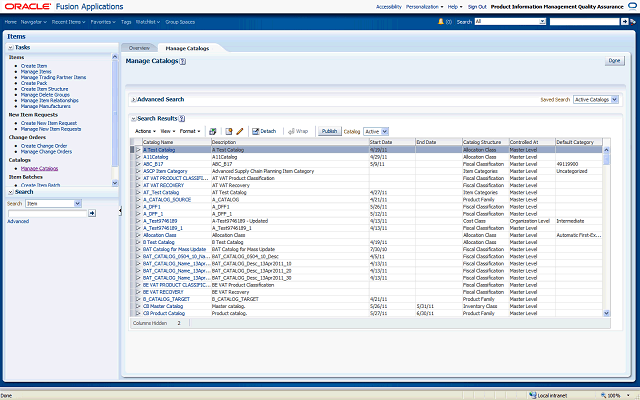The width and height of the screenshot is (640, 400).
Task: Click the Edit pencil icon in results toolbar
Action: click(240, 131)
